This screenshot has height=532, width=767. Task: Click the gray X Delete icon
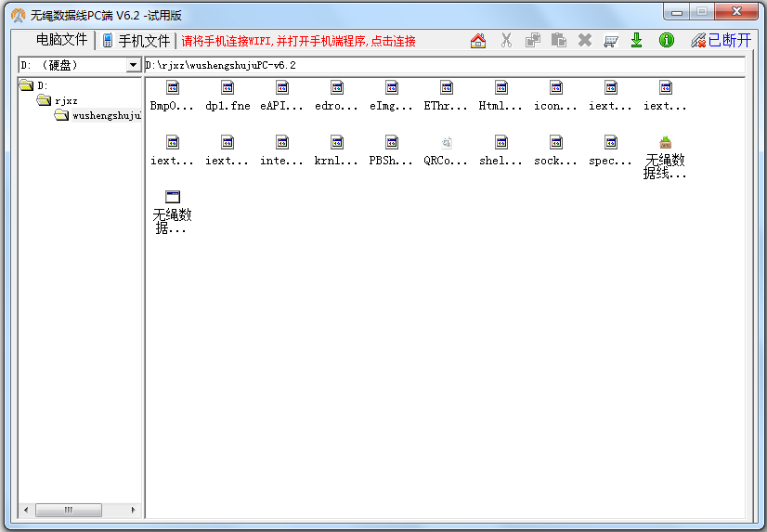click(585, 40)
